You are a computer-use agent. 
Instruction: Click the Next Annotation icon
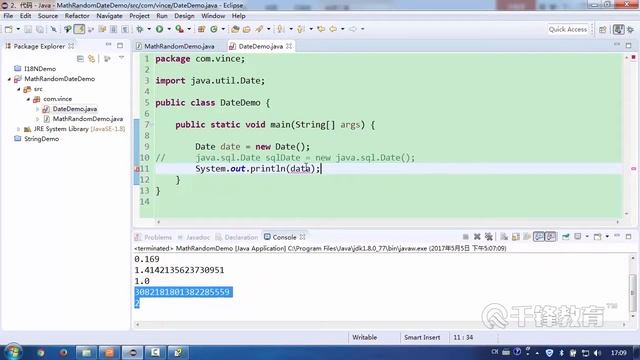[x=281, y=29]
